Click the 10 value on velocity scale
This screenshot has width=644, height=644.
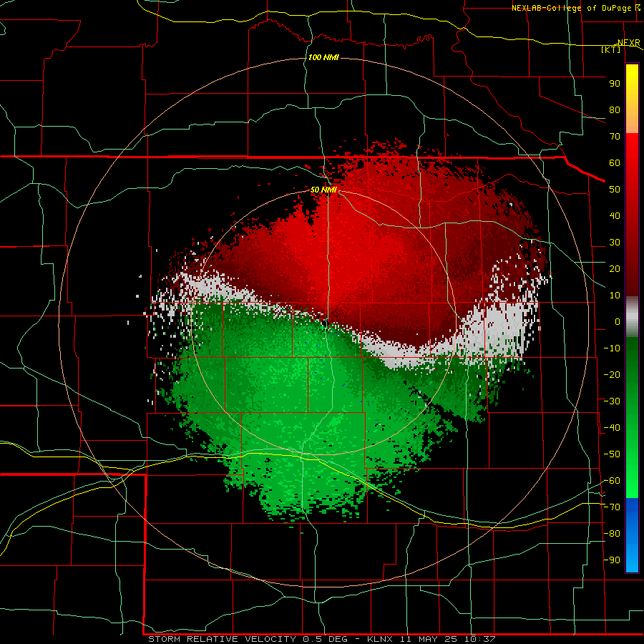pyautogui.click(x=615, y=296)
